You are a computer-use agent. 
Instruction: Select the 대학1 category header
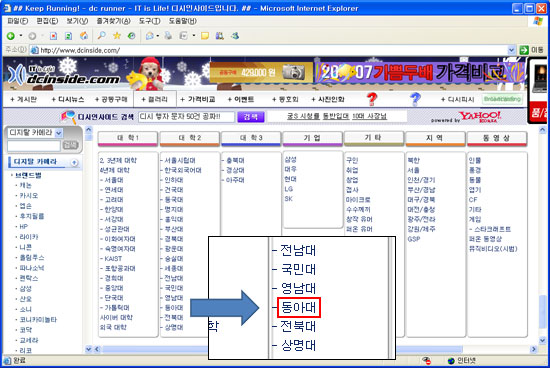[128, 138]
